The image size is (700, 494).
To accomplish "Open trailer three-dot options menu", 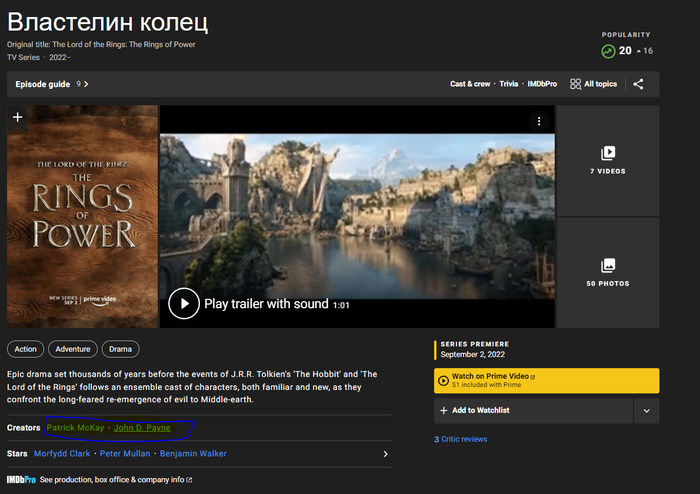I will tap(539, 121).
